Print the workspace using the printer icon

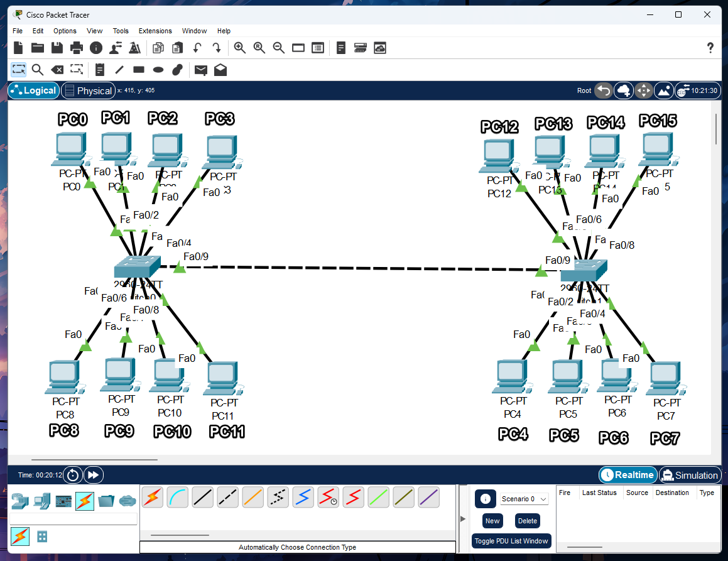pos(77,48)
